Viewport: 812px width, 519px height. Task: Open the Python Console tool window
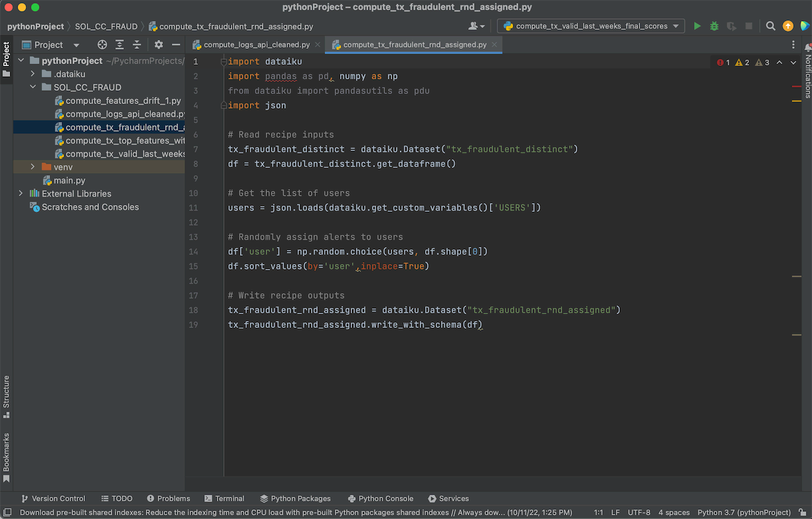pyautogui.click(x=381, y=499)
